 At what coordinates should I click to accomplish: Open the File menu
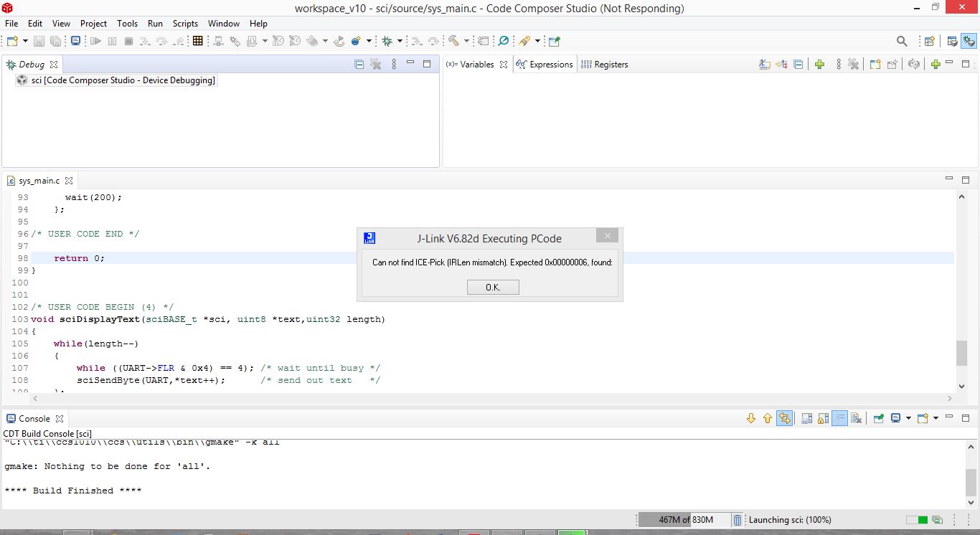pos(11,23)
